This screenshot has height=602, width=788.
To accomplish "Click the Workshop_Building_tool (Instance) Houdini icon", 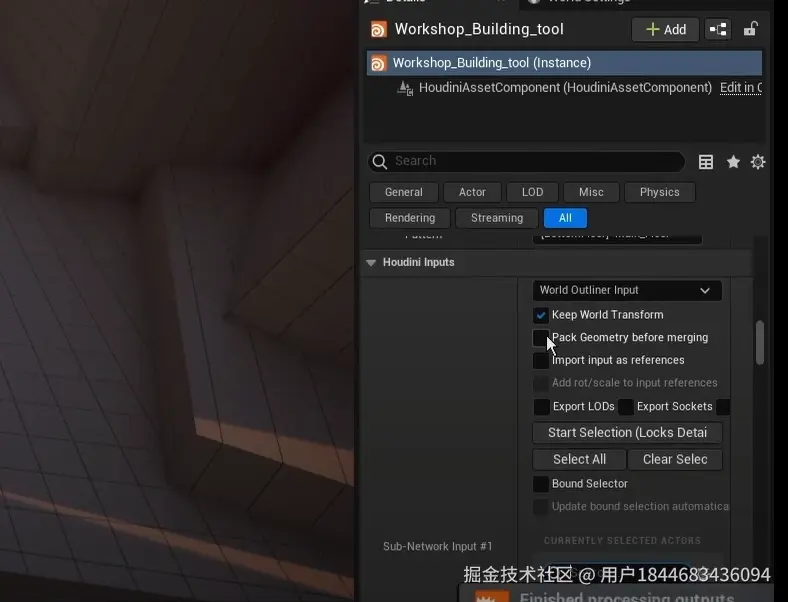I will (378, 63).
